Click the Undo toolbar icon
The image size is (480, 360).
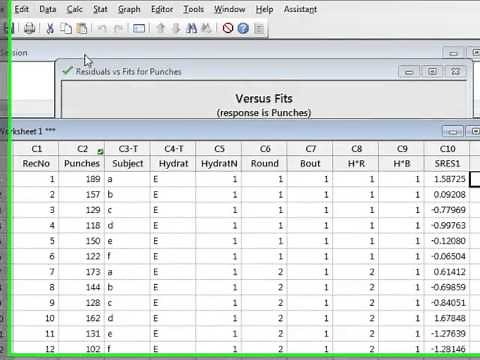click(x=102, y=28)
